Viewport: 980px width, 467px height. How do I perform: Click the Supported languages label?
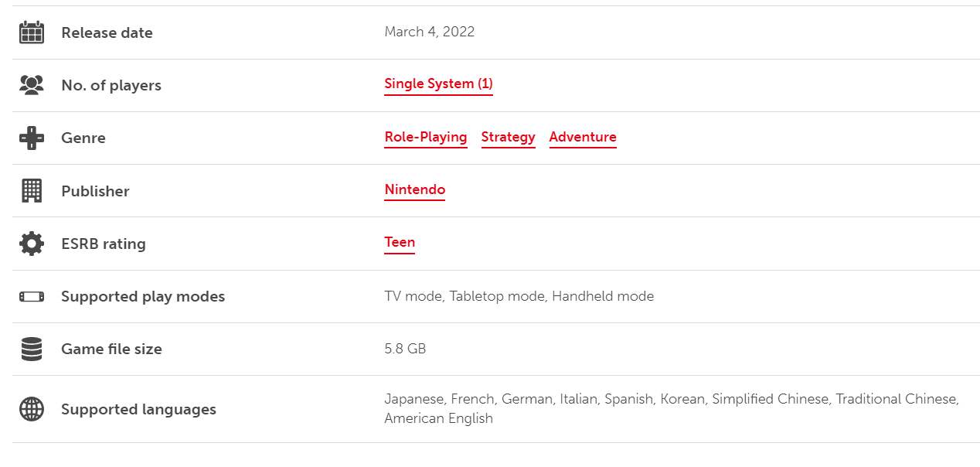[138, 409]
